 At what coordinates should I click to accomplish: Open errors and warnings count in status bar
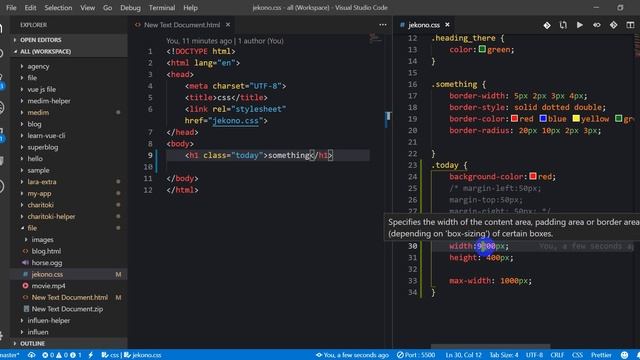click(x=62, y=355)
